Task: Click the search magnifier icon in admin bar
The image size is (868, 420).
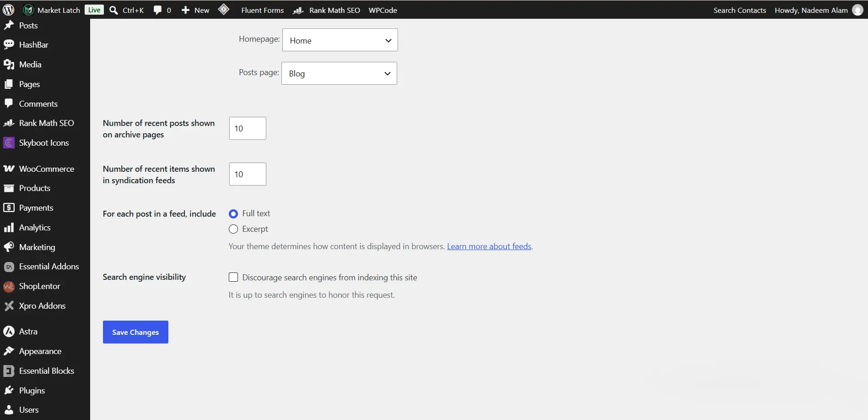Action: [113, 10]
